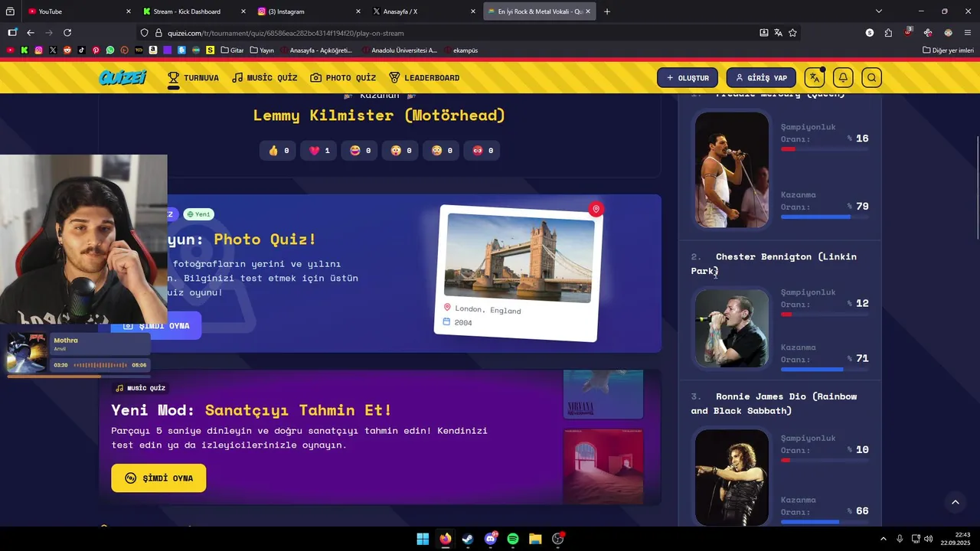React with the pink heart emoji
Image resolution: width=980 pixels, height=551 pixels.
319,151
